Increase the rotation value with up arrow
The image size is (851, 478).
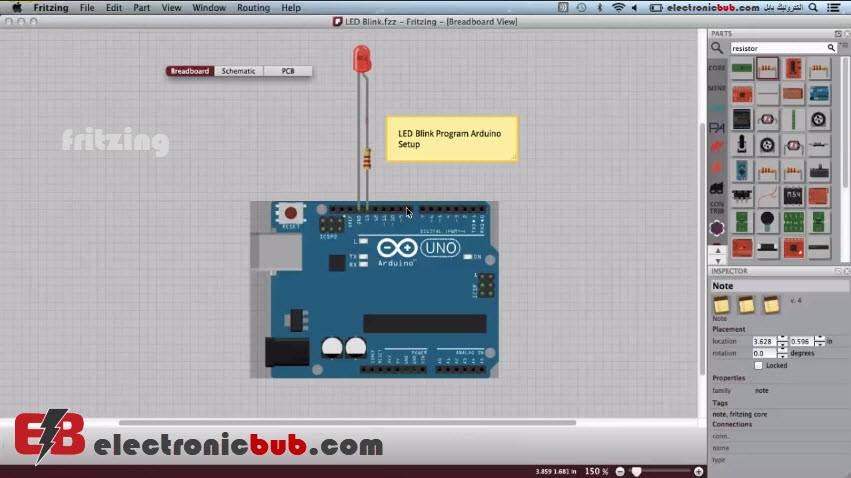click(x=782, y=350)
